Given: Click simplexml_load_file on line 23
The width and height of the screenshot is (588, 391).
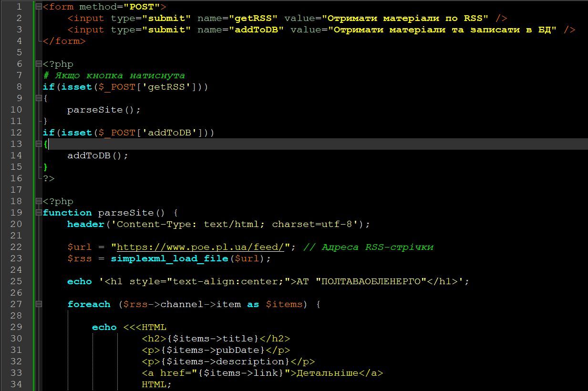Looking at the screenshot, I should point(170,258).
